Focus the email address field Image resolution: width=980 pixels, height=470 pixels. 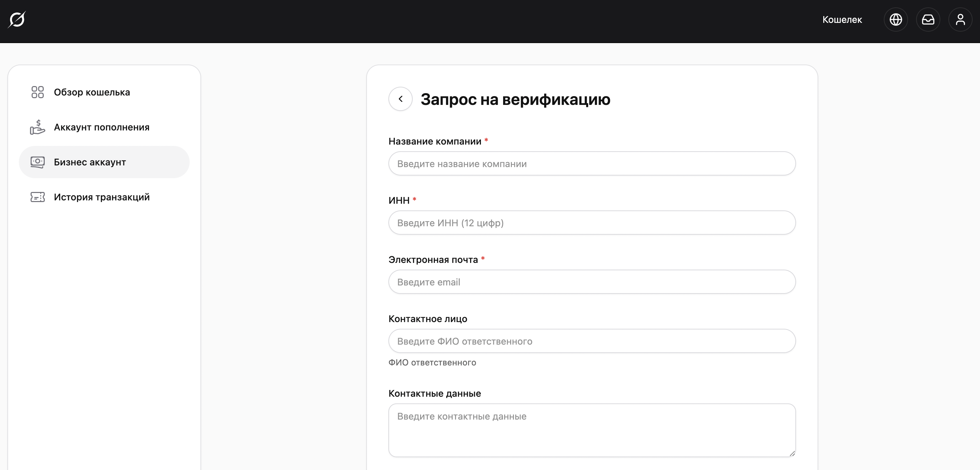pos(592,282)
